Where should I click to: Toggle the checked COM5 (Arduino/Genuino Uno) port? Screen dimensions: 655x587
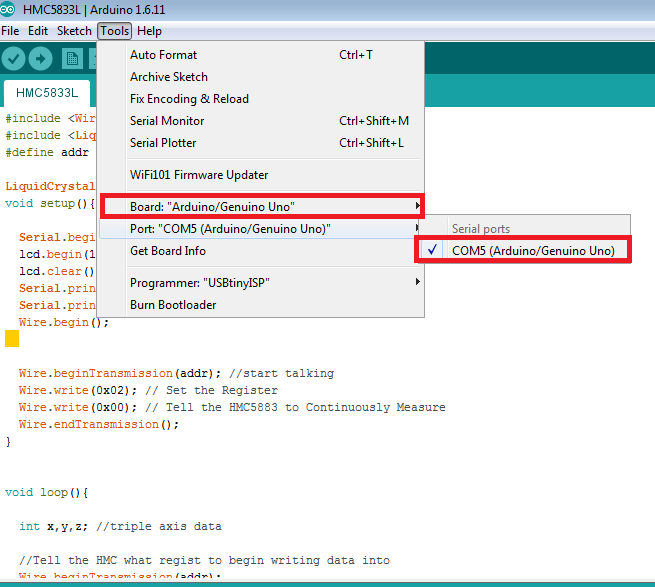tap(523, 250)
